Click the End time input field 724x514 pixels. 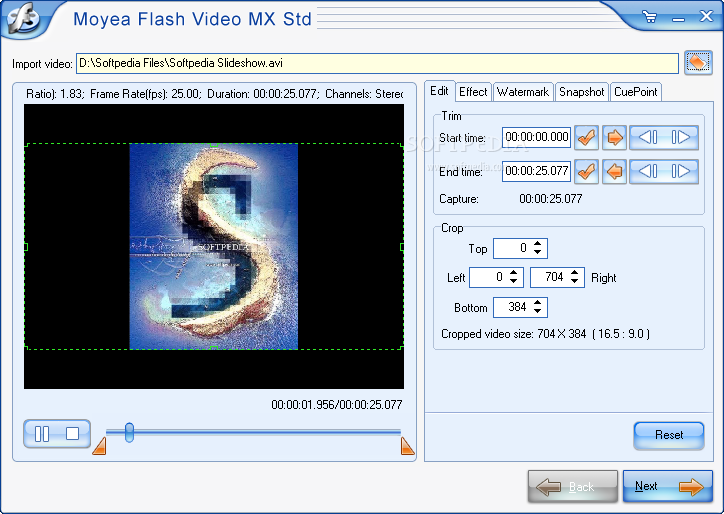537,171
